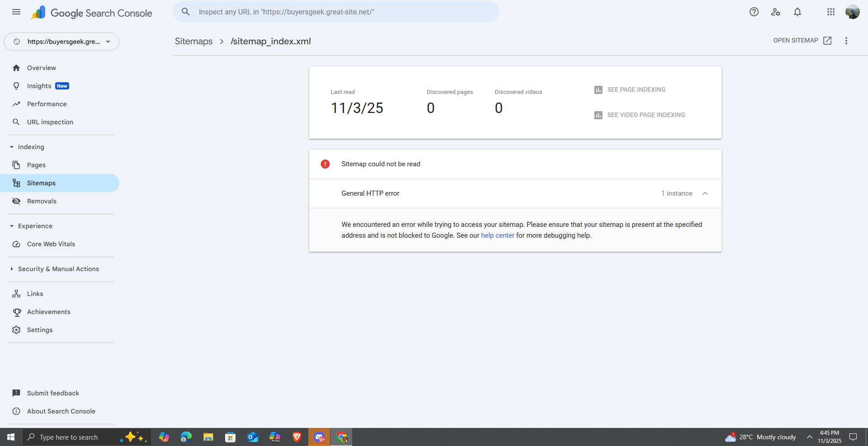Screen dimensions: 868x446
Task: Open the notifications bell
Action: [x=797, y=12]
